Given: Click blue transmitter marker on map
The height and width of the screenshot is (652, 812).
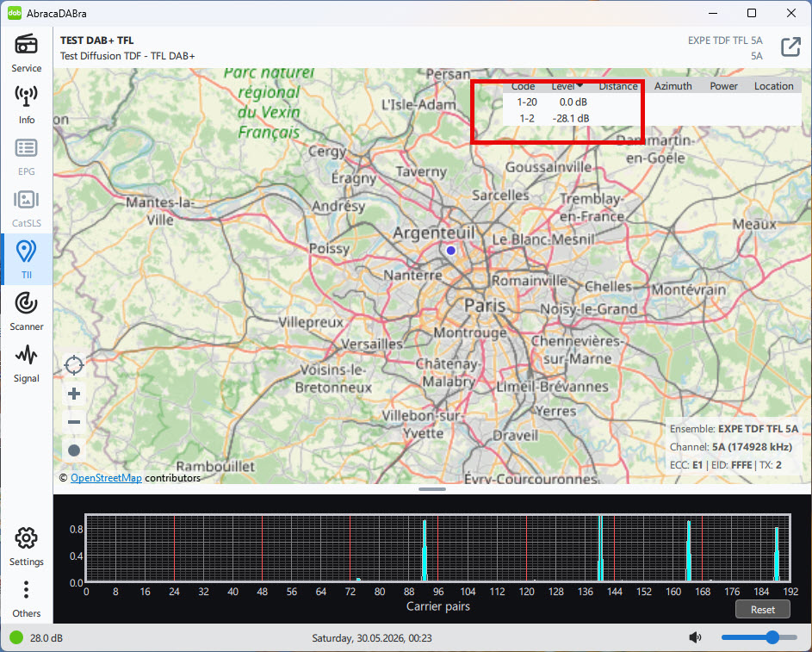Looking at the screenshot, I should pyautogui.click(x=450, y=251).
